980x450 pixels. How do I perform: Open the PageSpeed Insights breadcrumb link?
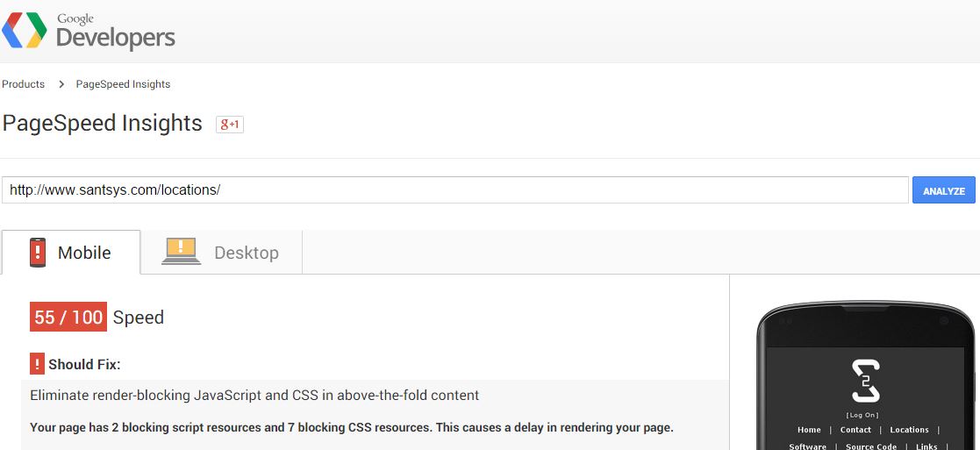[123, 83]
